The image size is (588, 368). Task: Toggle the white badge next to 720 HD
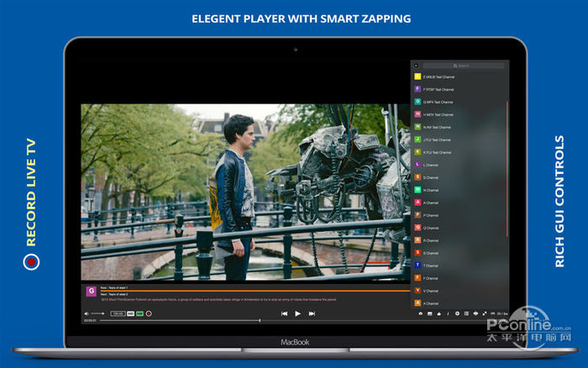[x=130, y=313]
